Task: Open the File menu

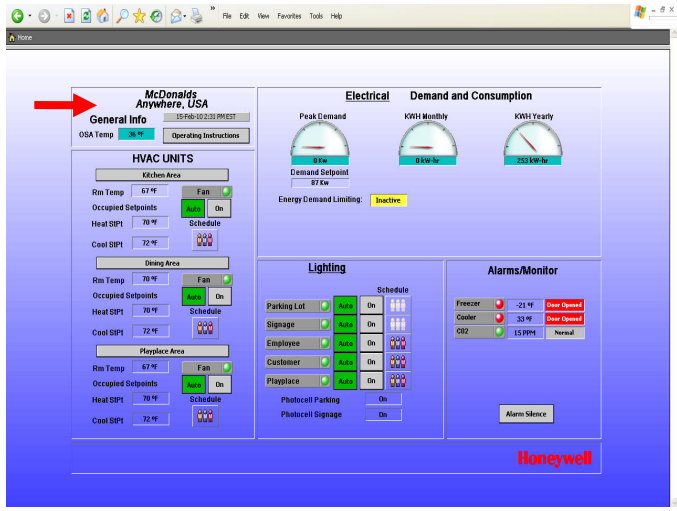Action: [x=227, y=16]
